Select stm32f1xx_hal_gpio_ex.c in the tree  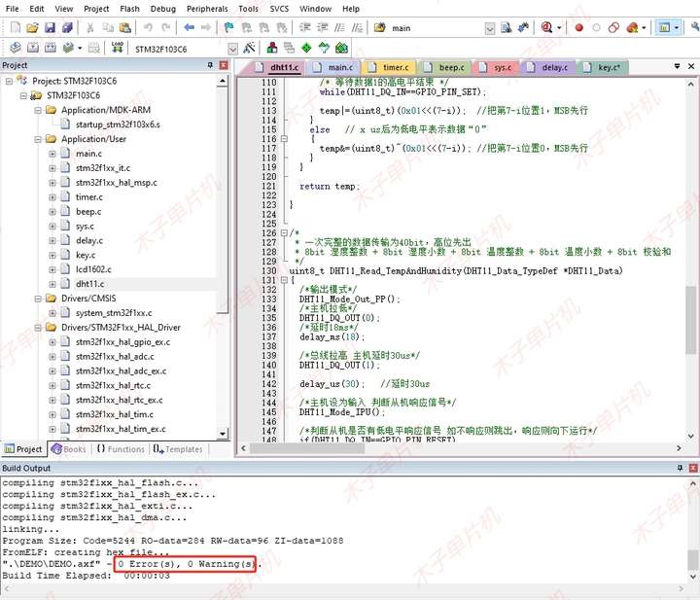122,342
